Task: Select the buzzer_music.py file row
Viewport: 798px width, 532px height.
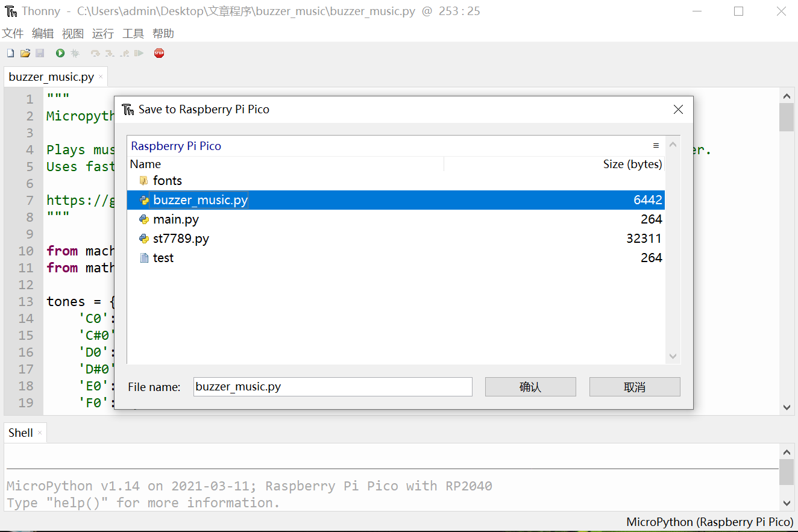Action: pyautogui.click(x=396, y=200)
